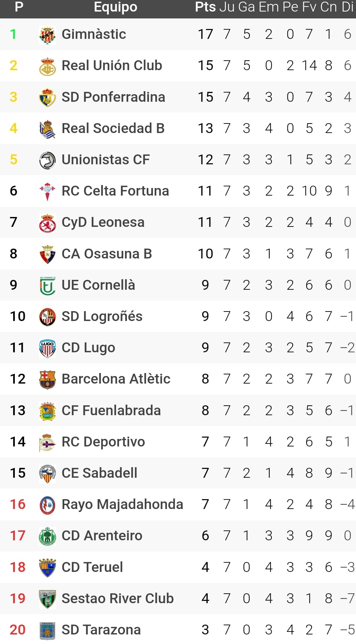Viewport: 356px width, 644px height.
Task: Open the SD Tarazona team link
Action: [101, 630]
